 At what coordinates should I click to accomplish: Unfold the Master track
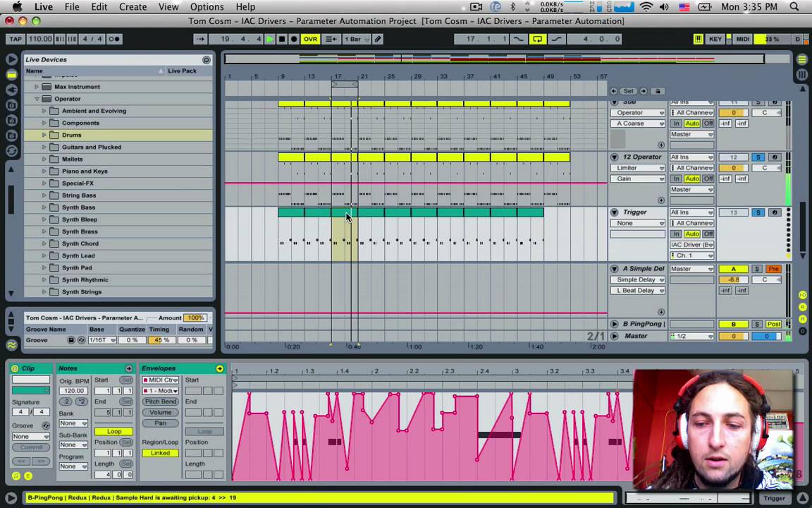[614, 336]
